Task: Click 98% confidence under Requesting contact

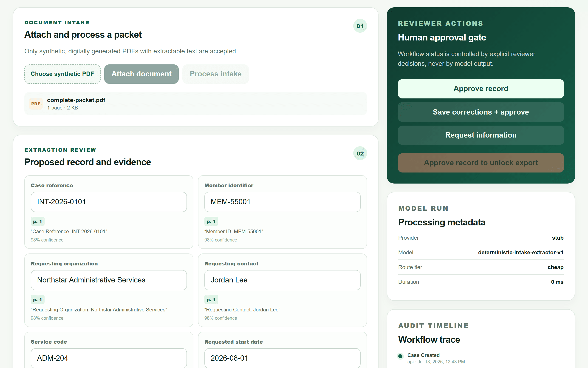Action: 221,318
